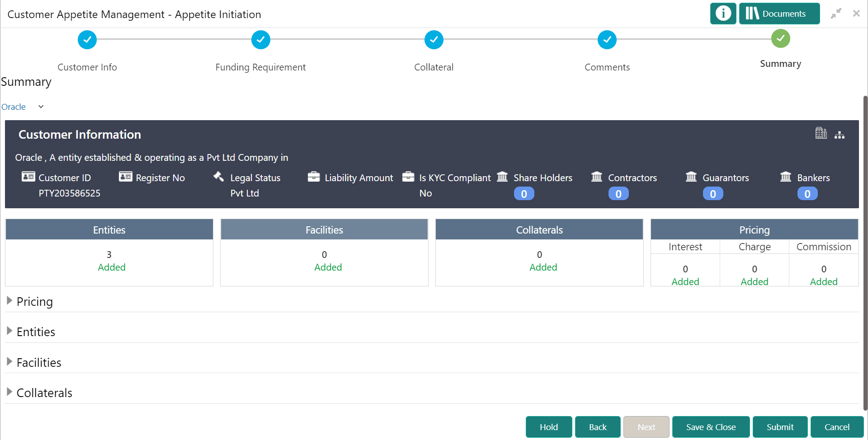
Task: Click the restore window icon near Documents
Action: click(836, 14)
